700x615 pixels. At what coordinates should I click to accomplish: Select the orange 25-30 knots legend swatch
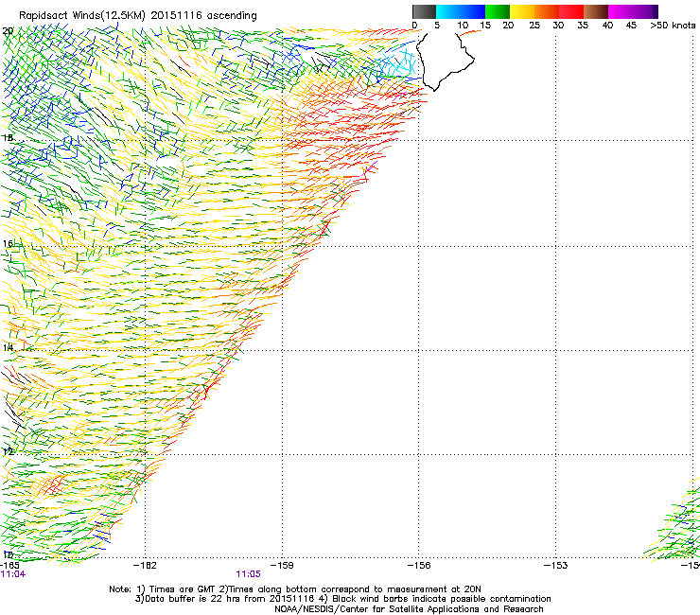[547, 11]
